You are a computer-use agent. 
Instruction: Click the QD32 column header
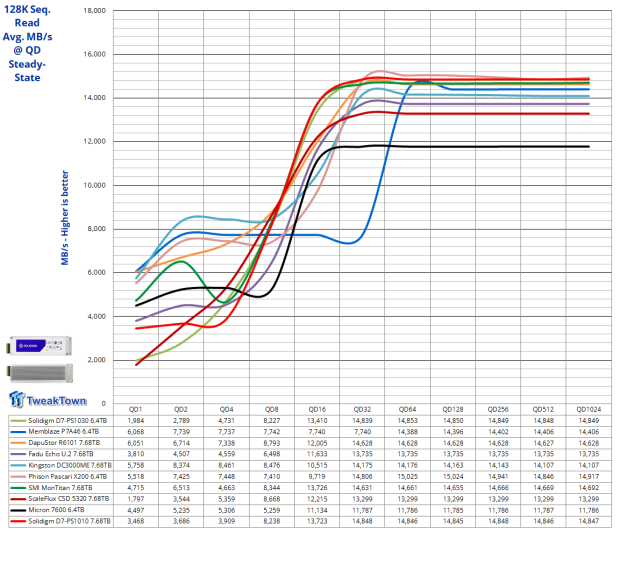362,409
